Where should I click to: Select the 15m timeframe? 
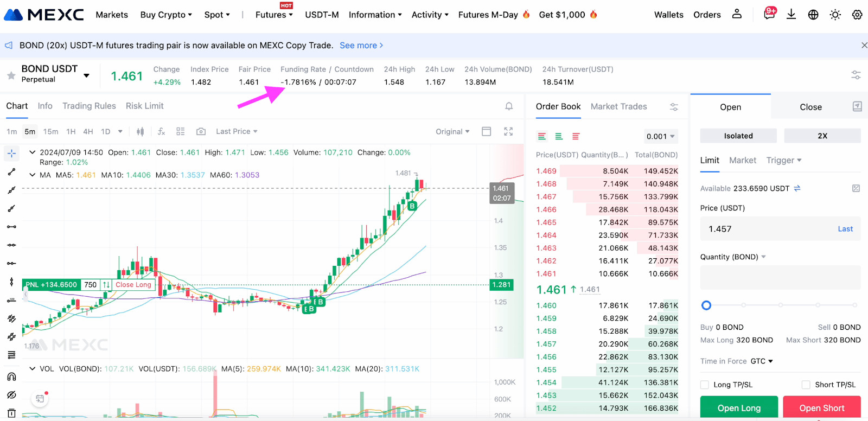[x=50, y=131]
